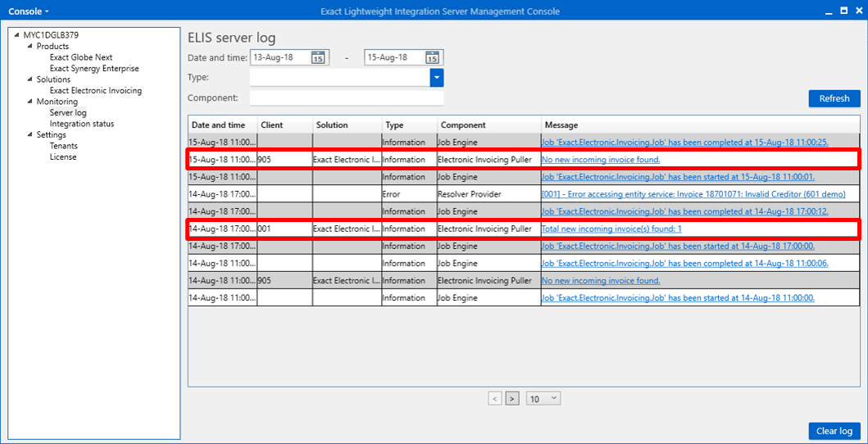Click the Component filter input field
The height and width of the screenshot is (444, 868).
click(x=347, y=97)
